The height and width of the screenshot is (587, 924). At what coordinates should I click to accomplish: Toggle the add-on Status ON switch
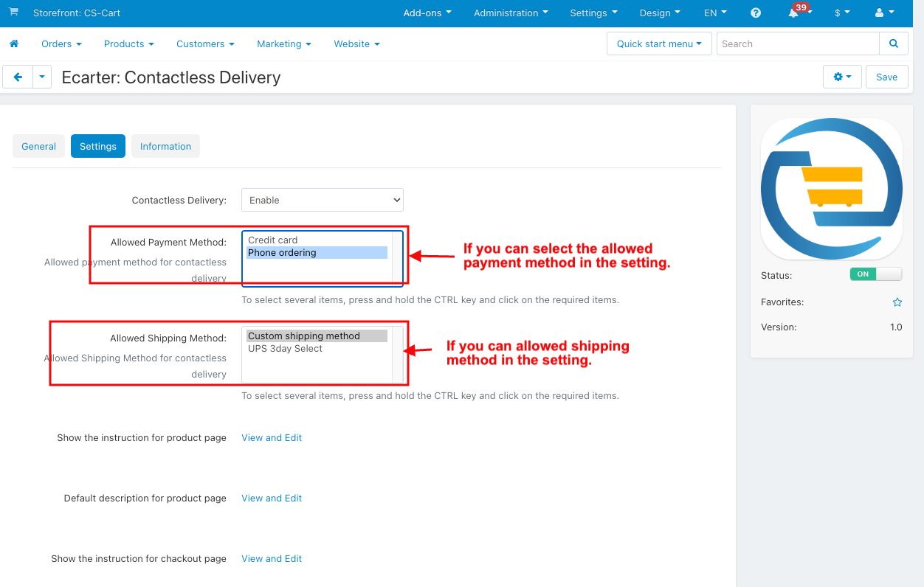click(x=876, y=274)
